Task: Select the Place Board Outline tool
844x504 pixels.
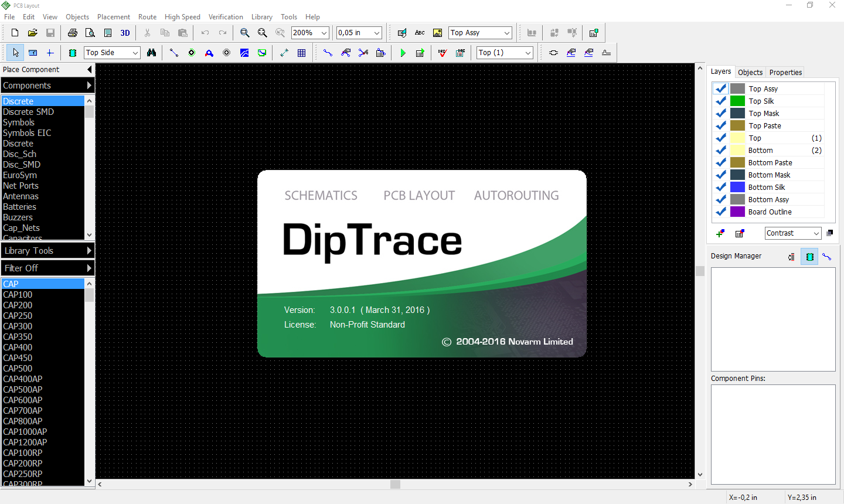Action: (262, 53)
